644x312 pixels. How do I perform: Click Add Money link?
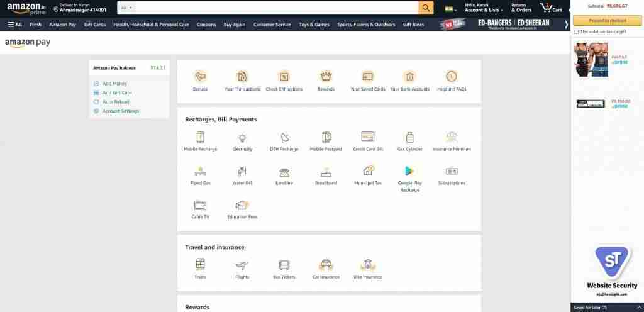tap(114, 83)
